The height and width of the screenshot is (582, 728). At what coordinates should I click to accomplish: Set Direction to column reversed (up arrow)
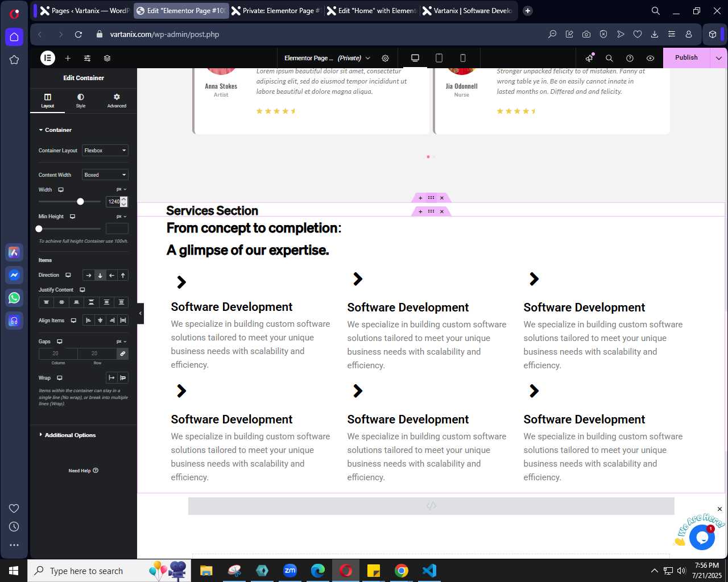tap(123, 276)
